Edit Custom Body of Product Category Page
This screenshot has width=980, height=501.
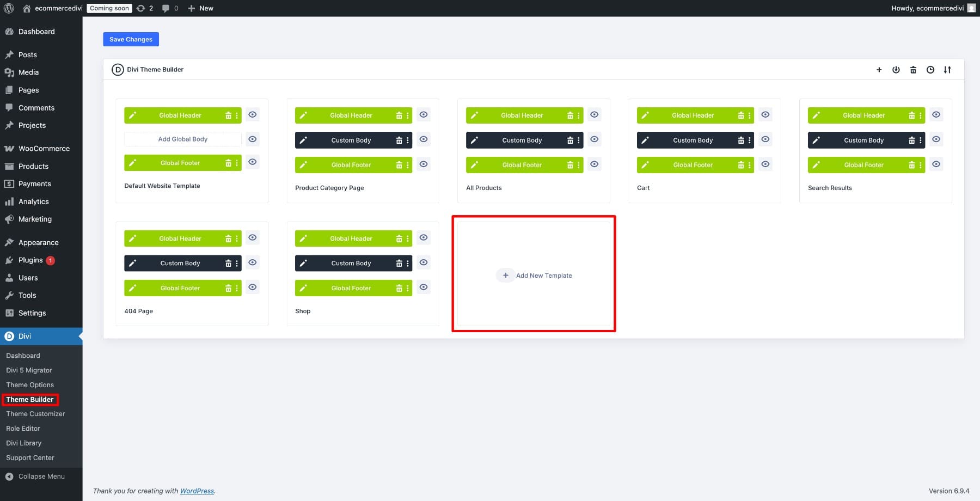303,140
